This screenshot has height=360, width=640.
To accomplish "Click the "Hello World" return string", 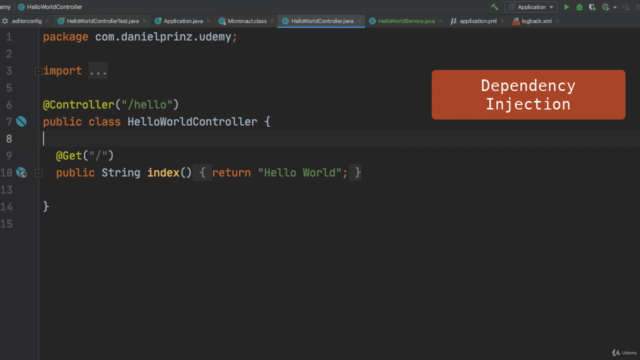I will [x=300, y=173].
